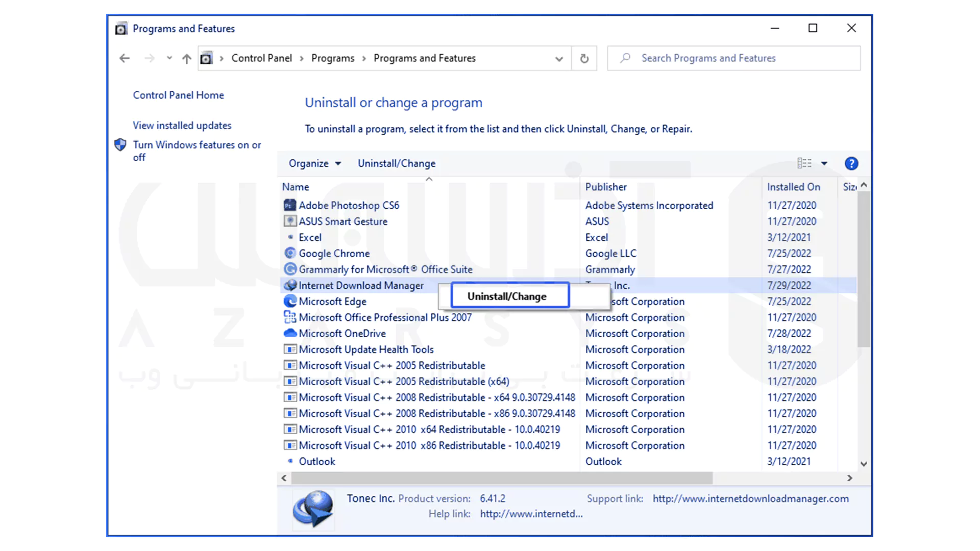Select Visual C++ 2008 Redistributable x86 9.0.30729.4148
Screen dimensions: 980x551
(568, 413)
